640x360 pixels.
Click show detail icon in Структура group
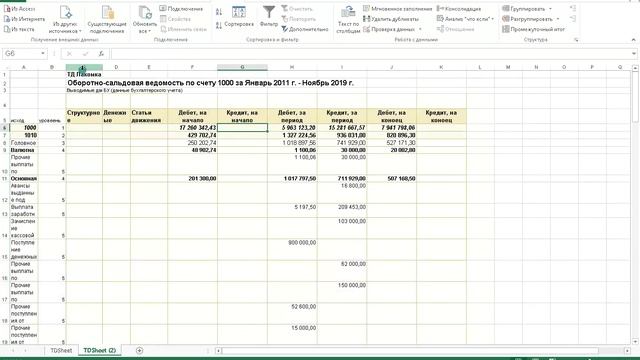tap(573, 9)
